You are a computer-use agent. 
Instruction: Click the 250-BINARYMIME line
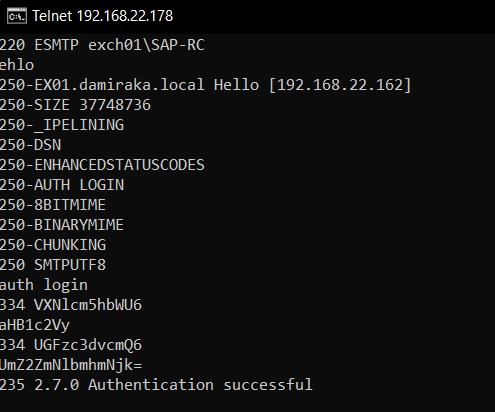coord(62,225)
